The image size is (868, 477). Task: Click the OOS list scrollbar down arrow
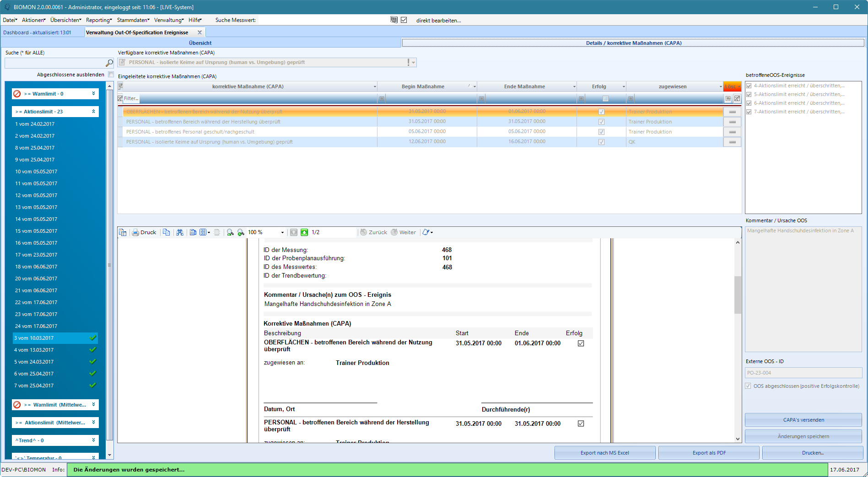pyautogui.click(x=109, y=455)
